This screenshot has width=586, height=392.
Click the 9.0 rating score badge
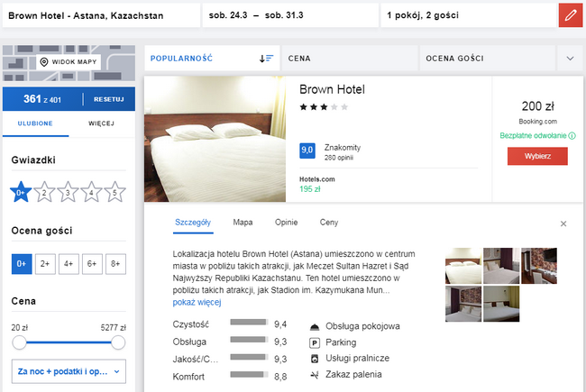click(x=307, y=150)
